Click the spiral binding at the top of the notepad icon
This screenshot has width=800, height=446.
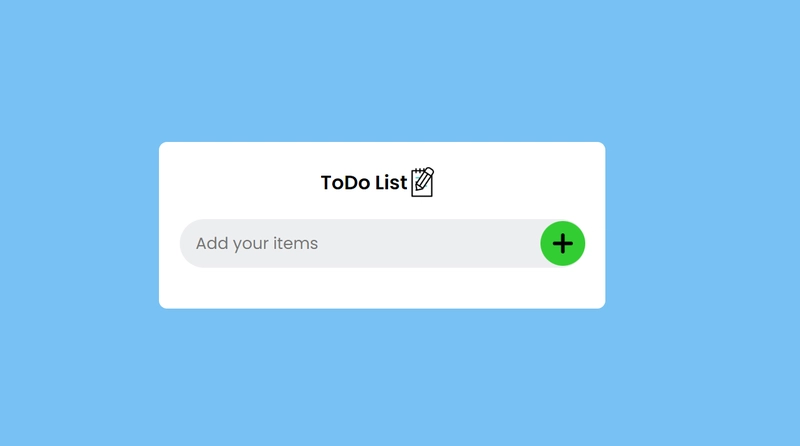click(418, 170)
